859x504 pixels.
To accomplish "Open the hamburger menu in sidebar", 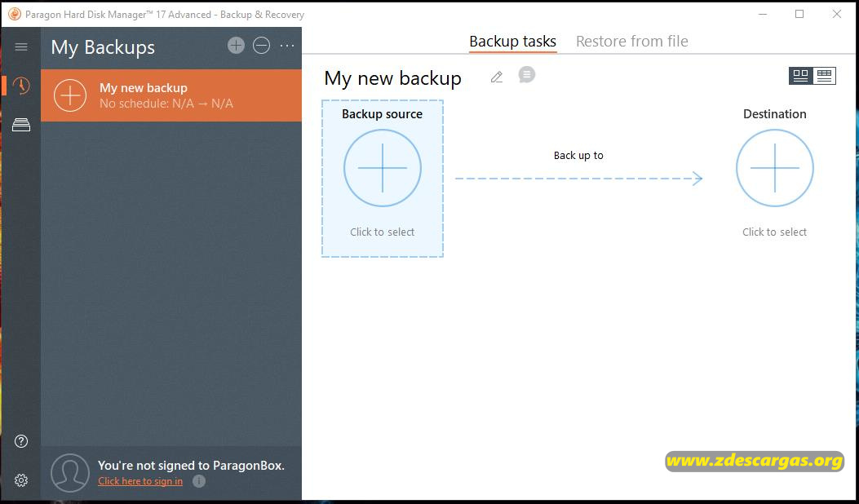I will 21,47.
